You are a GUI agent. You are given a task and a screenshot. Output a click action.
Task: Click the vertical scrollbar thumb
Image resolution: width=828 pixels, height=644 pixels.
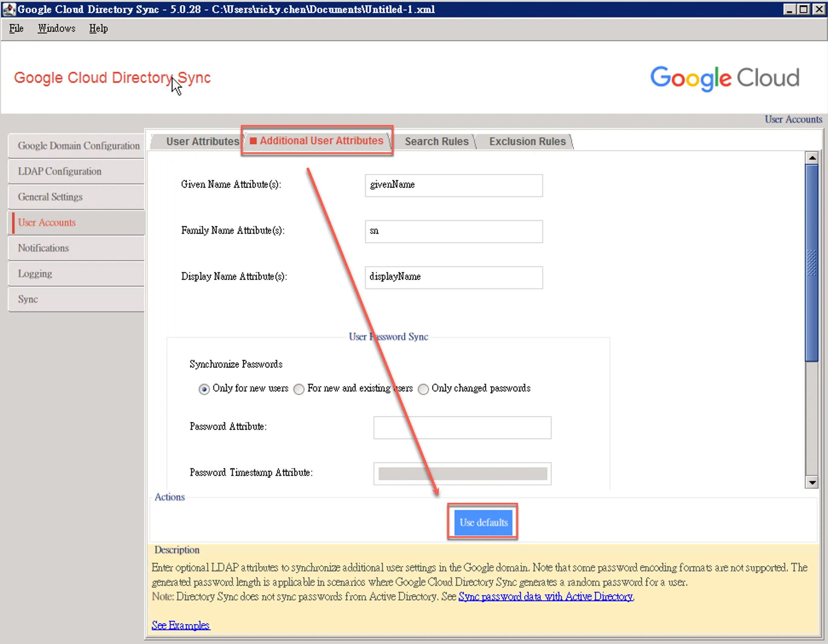click(812, 263)
